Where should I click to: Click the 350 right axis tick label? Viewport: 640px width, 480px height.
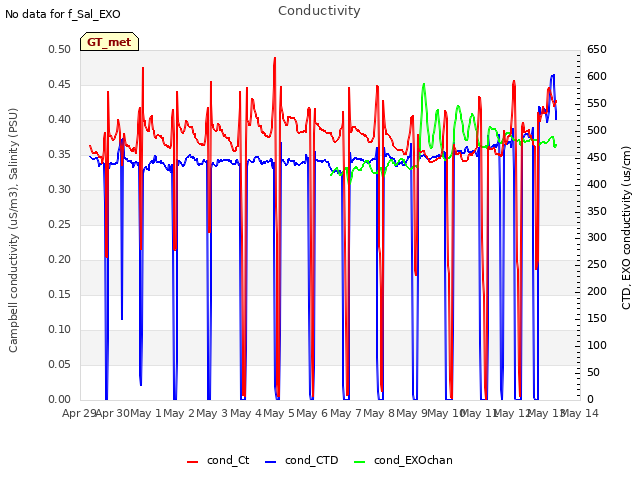(x=597, y=211)
